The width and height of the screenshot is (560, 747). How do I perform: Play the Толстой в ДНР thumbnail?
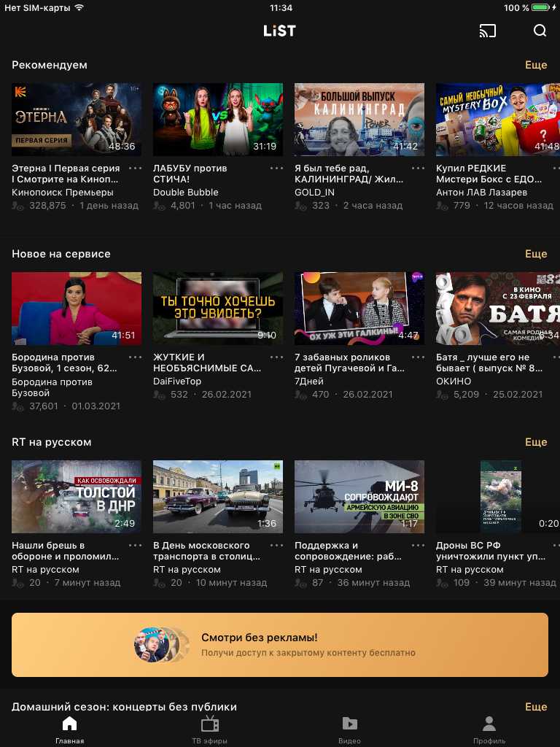coord(77,497)
